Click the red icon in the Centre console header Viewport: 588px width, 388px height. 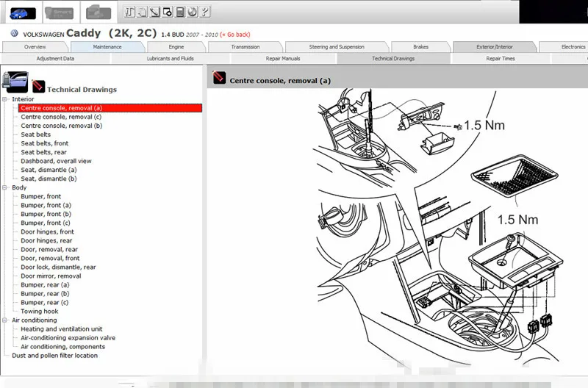(x=219, y=78)
